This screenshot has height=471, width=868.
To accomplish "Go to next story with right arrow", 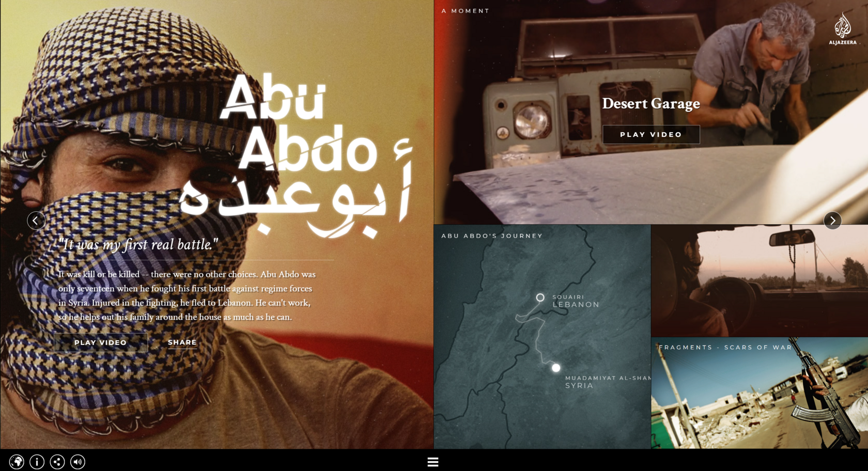I will 832,221.
